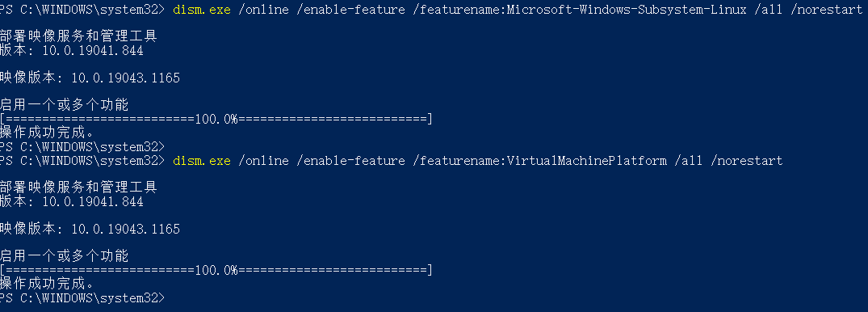The image size is (868, 312).
Task: Click the first yellow dism.exe command
Action: [202, 10]
